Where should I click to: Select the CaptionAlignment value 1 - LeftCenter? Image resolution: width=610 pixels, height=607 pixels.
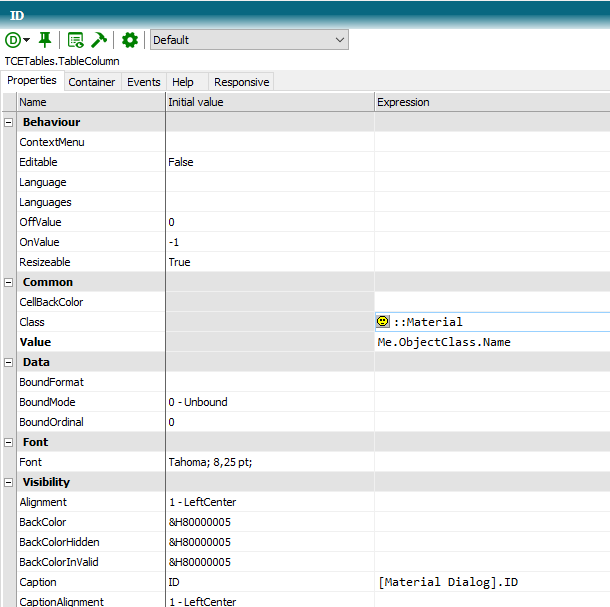[270, 602]
